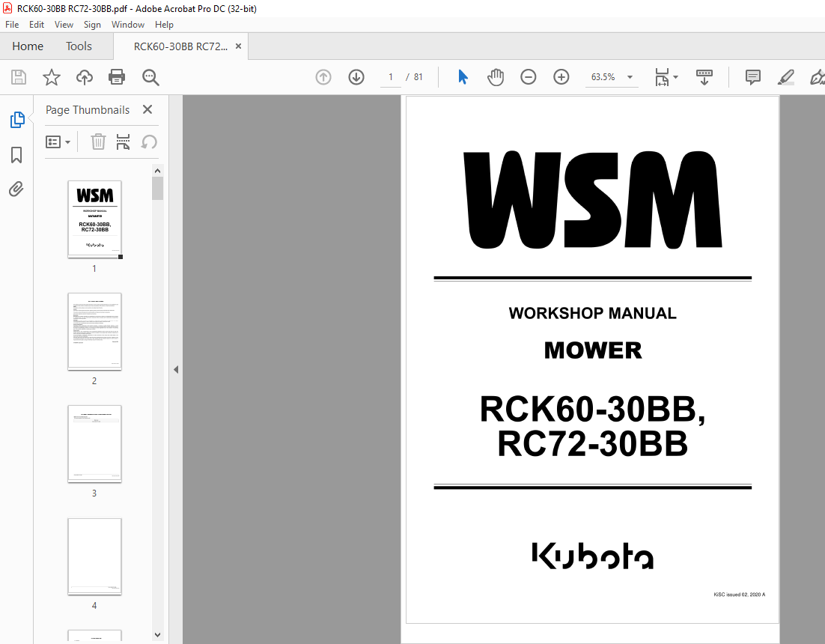
Task: Choose the arrow selection tool
Action: [x=463, y=77]
